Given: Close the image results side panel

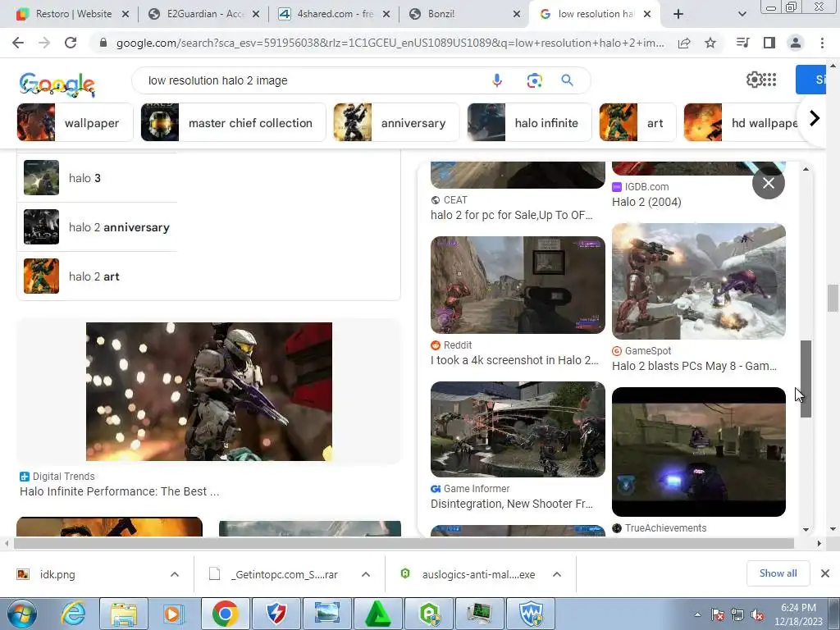Looking at the screenshot, I should (x=768, y=183).
